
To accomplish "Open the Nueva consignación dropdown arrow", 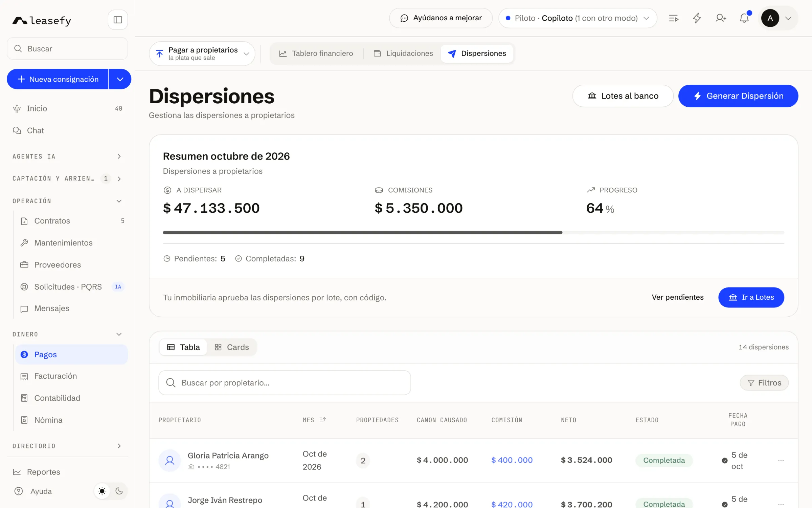I will tap(120, 79).
